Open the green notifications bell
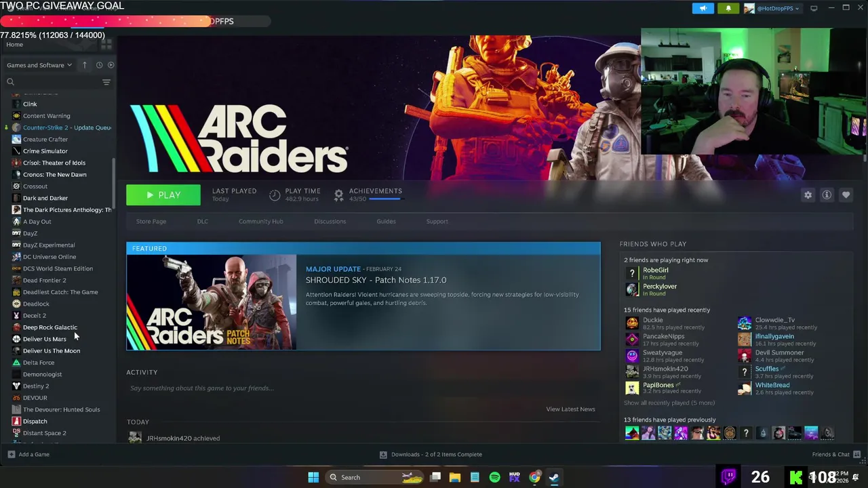 [728, 8]
